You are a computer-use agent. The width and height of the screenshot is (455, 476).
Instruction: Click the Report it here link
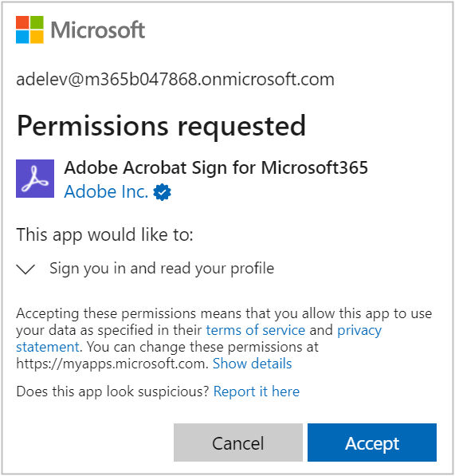[257, 391]
